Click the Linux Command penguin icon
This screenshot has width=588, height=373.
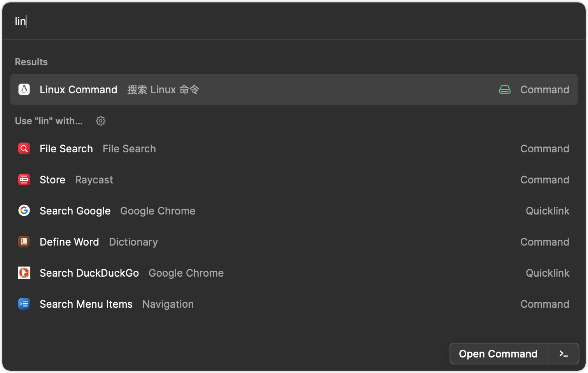[x=24, y=89]
